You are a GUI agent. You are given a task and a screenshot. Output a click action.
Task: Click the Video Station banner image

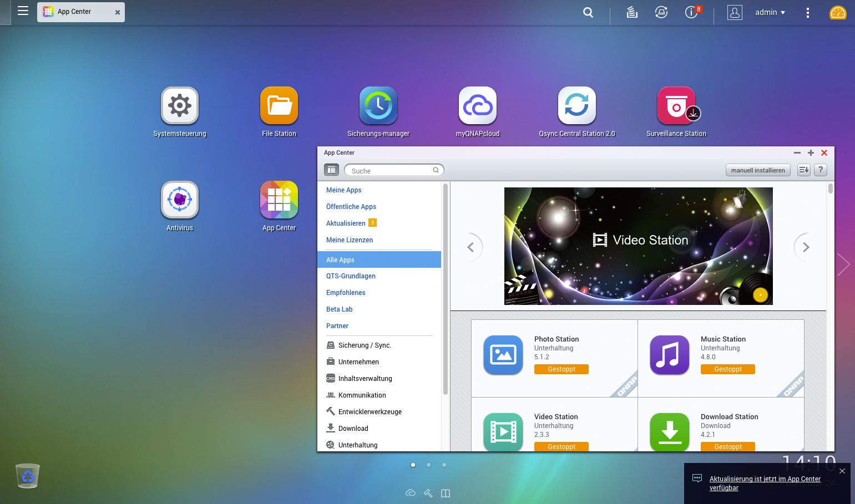click(639, 246)
